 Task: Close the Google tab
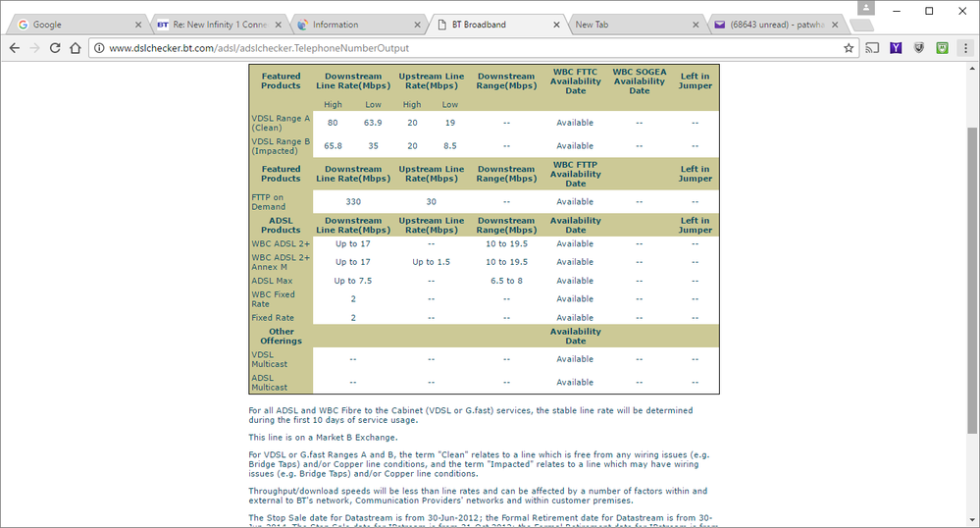(x=138, y=25)
